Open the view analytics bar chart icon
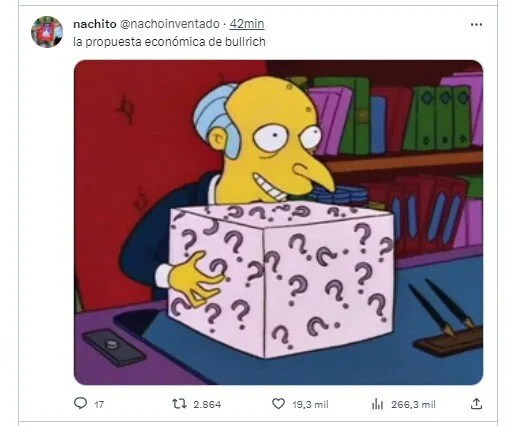 click(377, 404)
